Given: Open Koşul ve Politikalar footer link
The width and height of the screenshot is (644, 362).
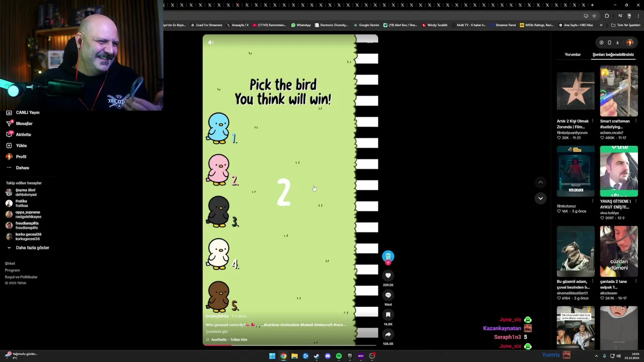Looking at the screenshot, I should click(x=21, y=277).
